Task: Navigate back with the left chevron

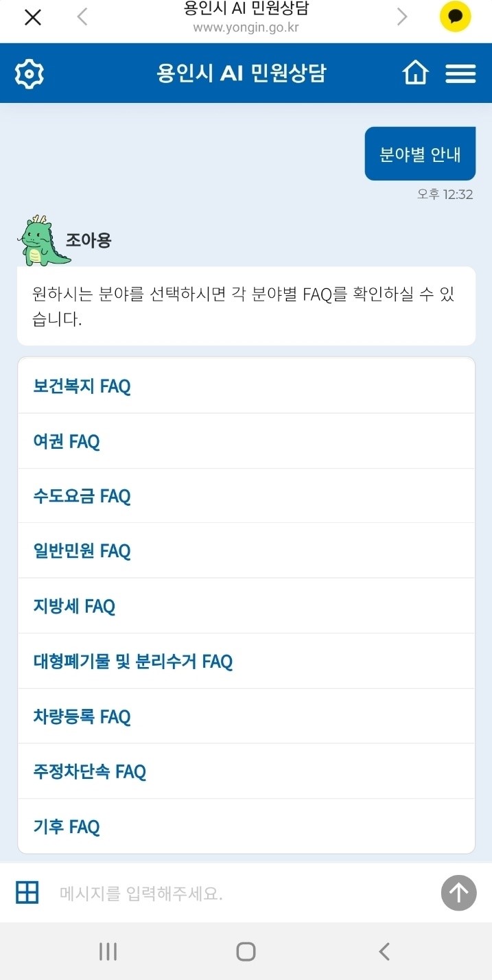Action: click(82, 16)
